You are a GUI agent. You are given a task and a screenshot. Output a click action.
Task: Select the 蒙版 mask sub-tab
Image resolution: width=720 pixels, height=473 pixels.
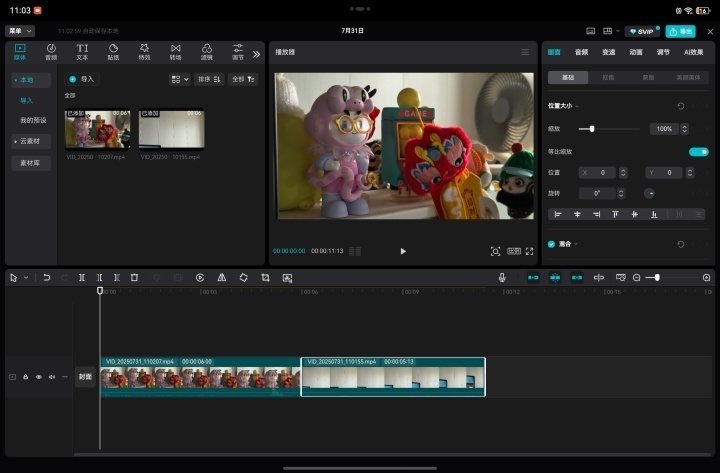(648, 77)
